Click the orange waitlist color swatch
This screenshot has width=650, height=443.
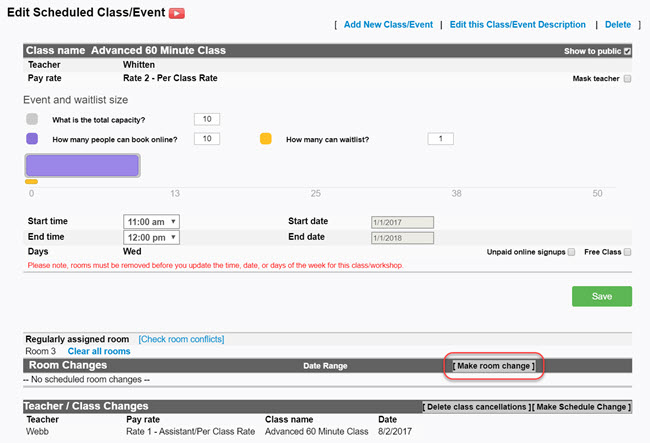click(x=266, y=139)
